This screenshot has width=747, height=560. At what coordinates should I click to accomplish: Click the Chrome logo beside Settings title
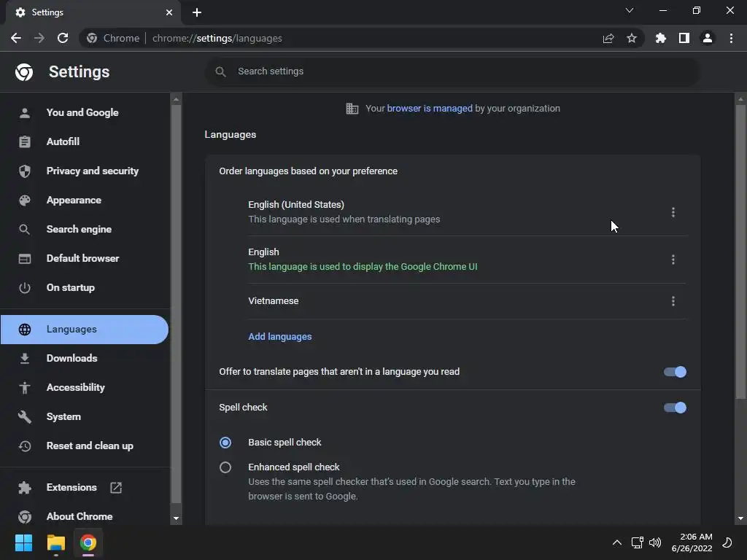24,72
